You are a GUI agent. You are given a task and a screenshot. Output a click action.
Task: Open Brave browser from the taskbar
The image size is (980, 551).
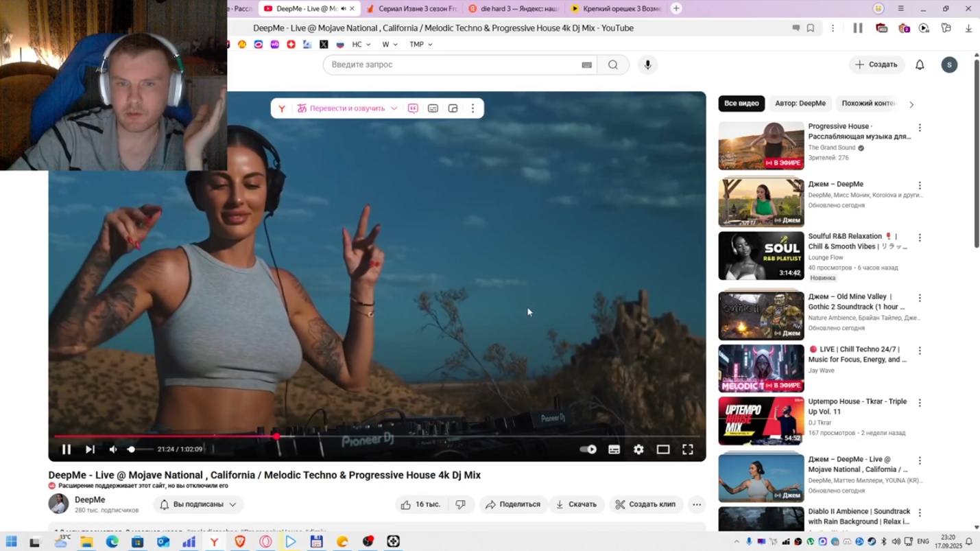click(x=240, y=541)
